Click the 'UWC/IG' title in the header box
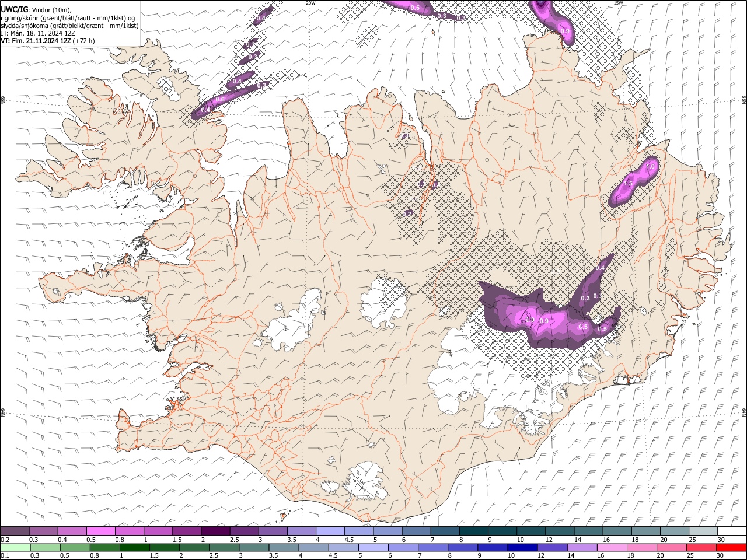Viewport: 747px width, 560px height. tap(14, 9)
